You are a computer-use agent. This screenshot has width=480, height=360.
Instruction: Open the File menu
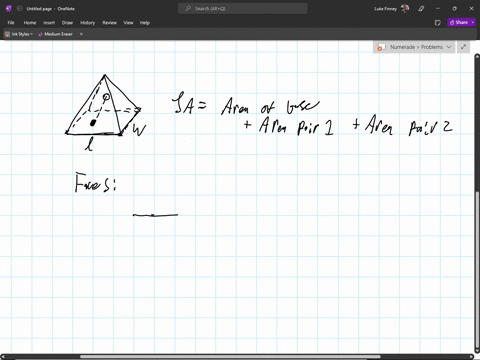(11, 23)
